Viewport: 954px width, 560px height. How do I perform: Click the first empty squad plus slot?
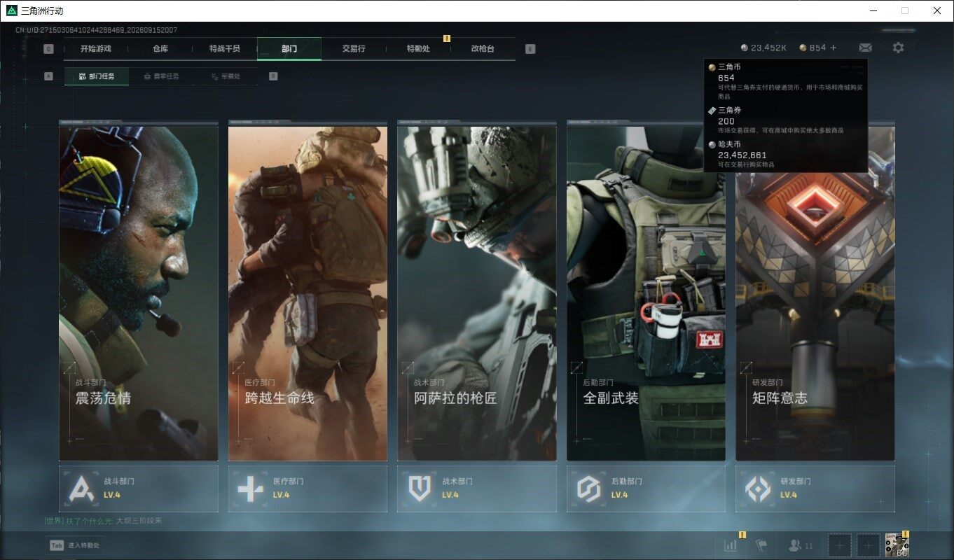841,545
